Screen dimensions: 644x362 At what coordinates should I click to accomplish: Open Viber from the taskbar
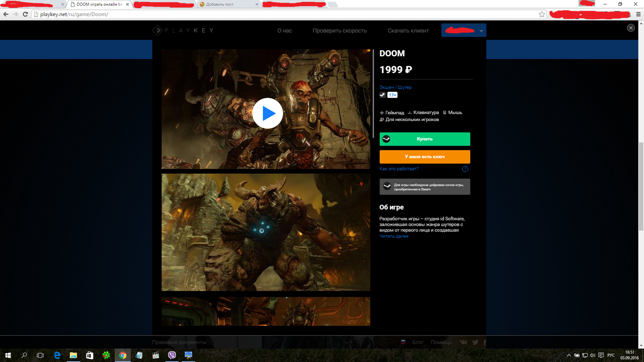coord(172,355)
